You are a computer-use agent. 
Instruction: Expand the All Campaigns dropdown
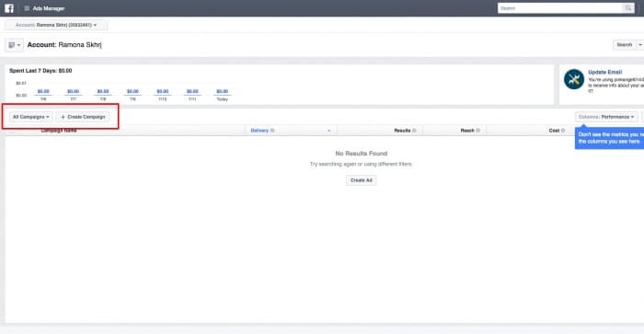[30, 117]
